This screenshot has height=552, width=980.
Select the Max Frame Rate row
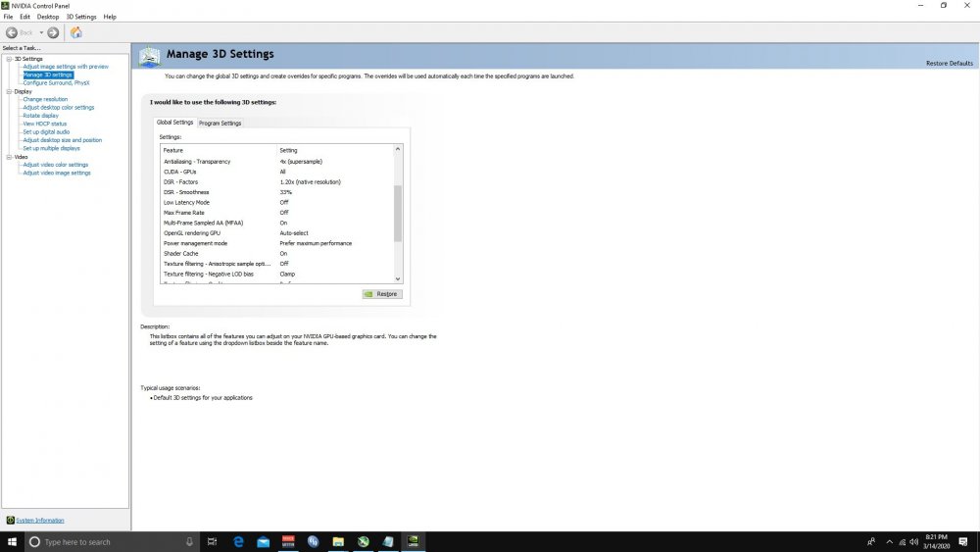(x=277, y=213)
